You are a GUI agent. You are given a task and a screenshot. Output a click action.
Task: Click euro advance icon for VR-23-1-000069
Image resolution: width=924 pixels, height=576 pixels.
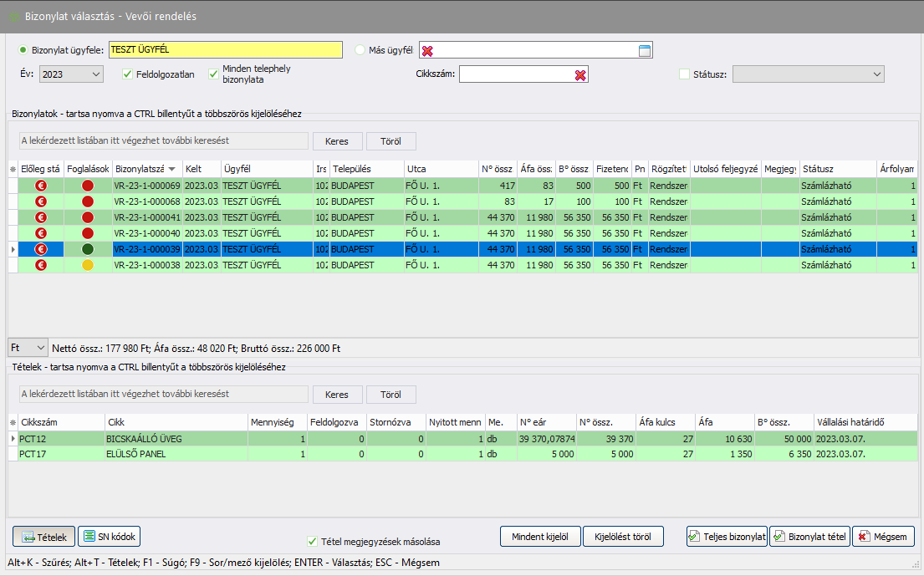click(41, 186)
